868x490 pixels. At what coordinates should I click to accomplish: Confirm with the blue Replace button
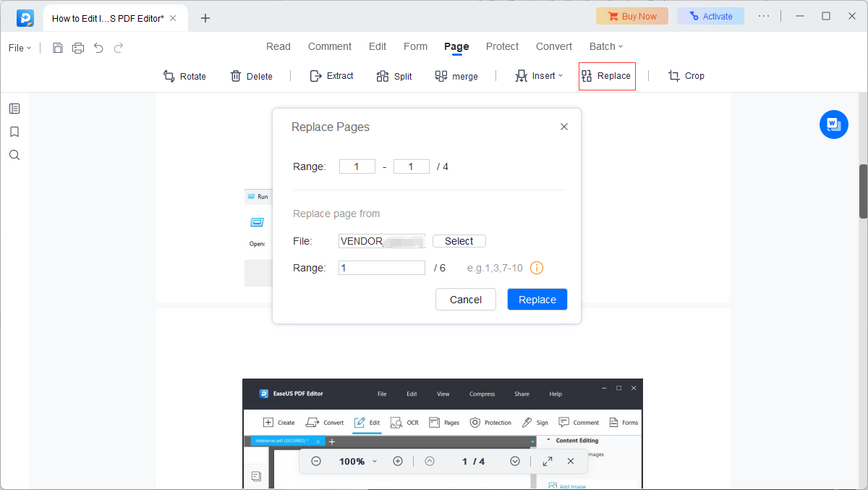coord(537,300)
